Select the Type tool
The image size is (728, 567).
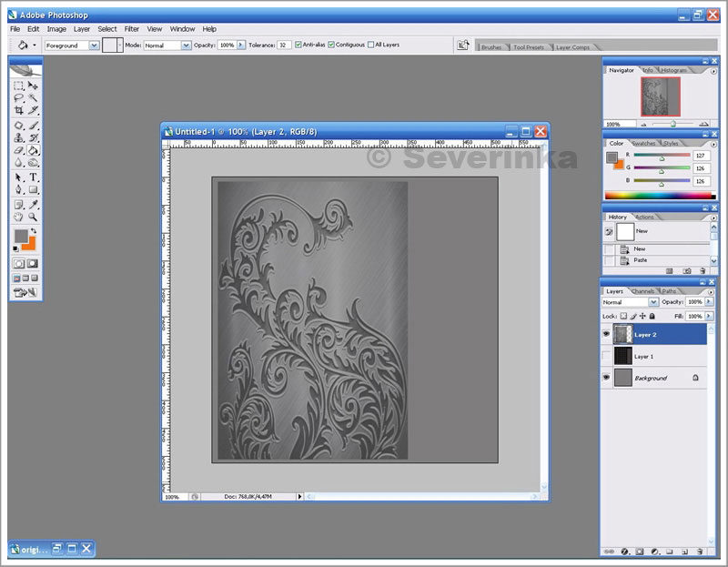coord(34,177)
